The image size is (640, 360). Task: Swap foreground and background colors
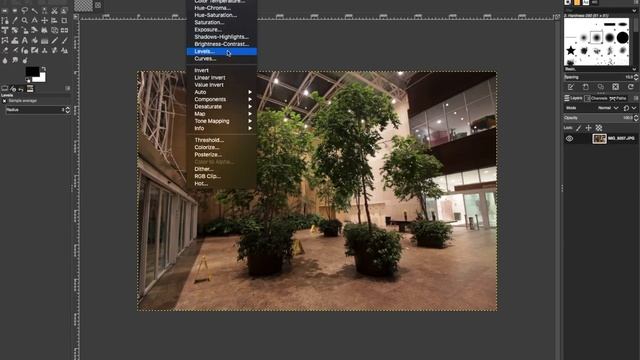point(44,68)
